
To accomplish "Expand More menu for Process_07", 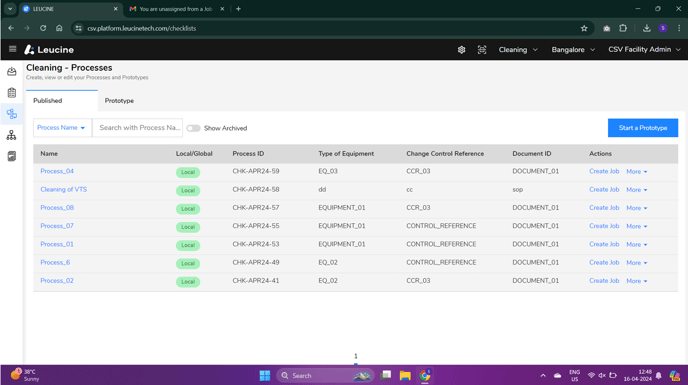I will 637,226.
